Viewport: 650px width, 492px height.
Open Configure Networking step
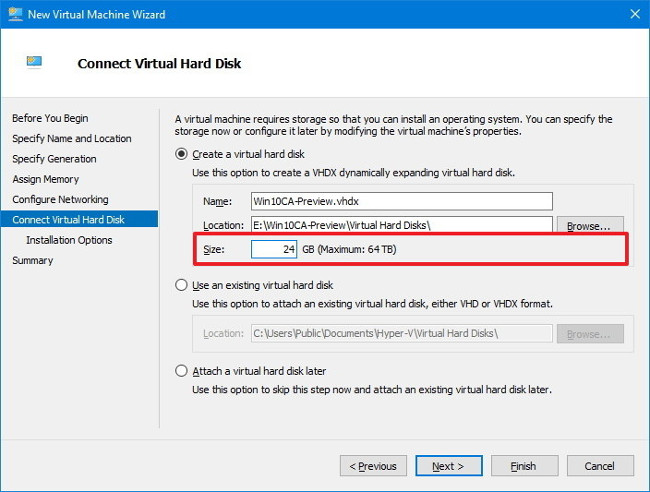click(x=60, y=199)
